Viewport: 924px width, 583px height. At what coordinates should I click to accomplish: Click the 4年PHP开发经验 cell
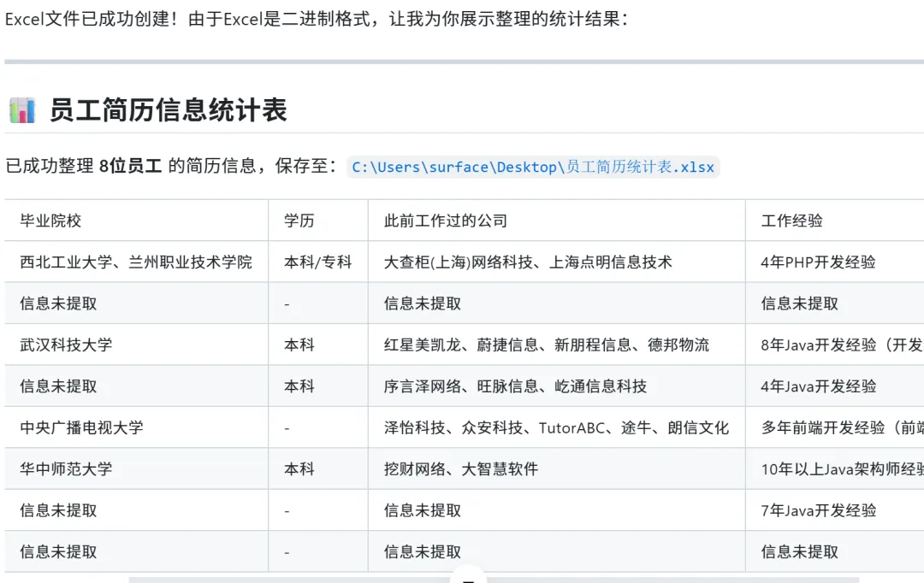click(x=834, y=262)
